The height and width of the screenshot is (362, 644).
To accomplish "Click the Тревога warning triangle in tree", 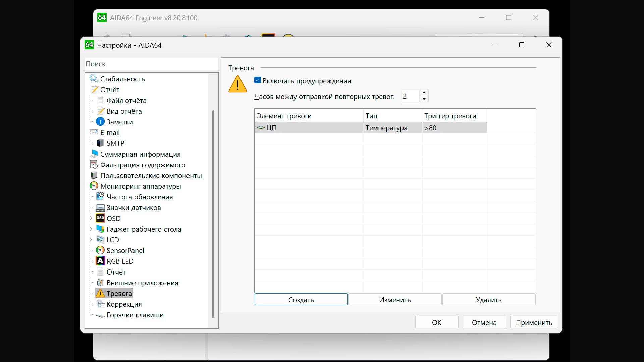I will click(x=100, y=293).
